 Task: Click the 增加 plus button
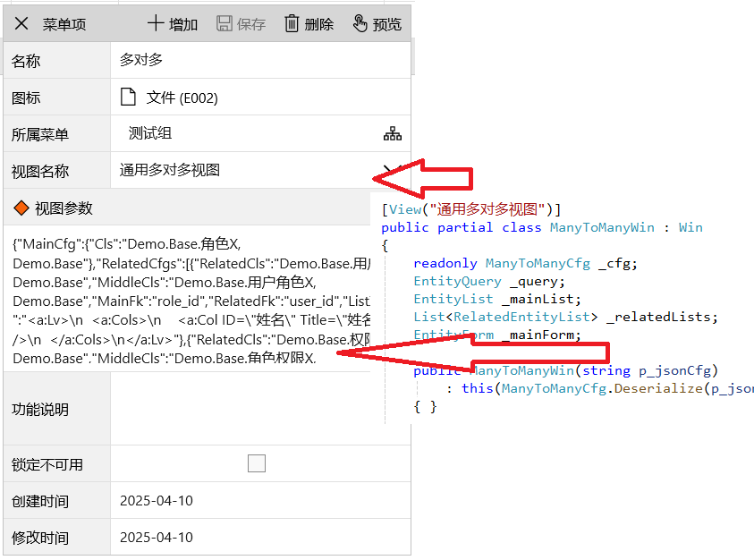173,24
